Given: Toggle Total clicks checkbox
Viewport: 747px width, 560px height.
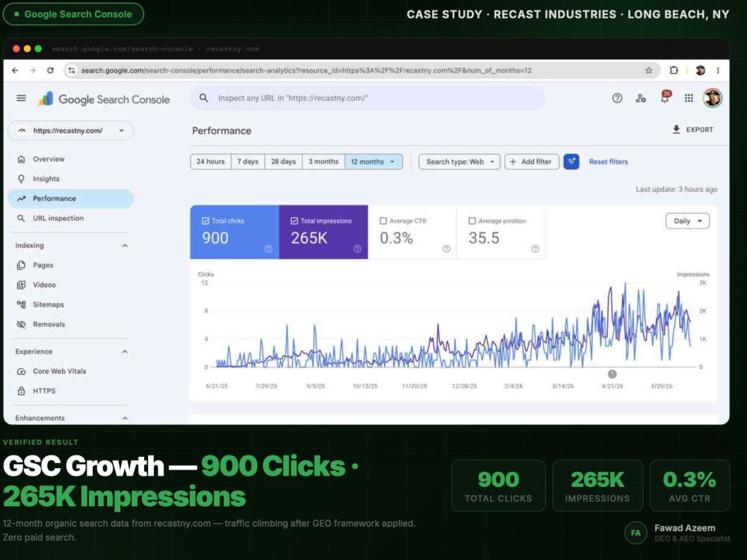Looking at the screenshot, I should [x=205, y=221].
